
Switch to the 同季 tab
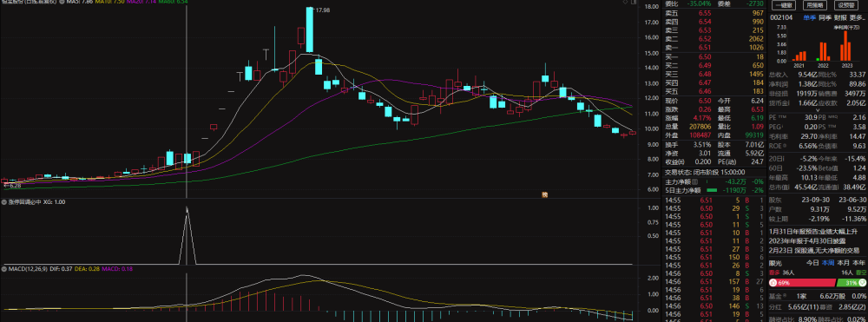(x=825, y=17)
